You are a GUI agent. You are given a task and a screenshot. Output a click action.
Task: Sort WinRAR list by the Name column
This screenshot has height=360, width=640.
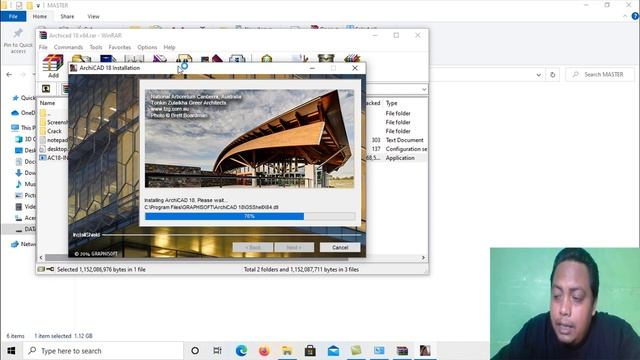point(47,103)
